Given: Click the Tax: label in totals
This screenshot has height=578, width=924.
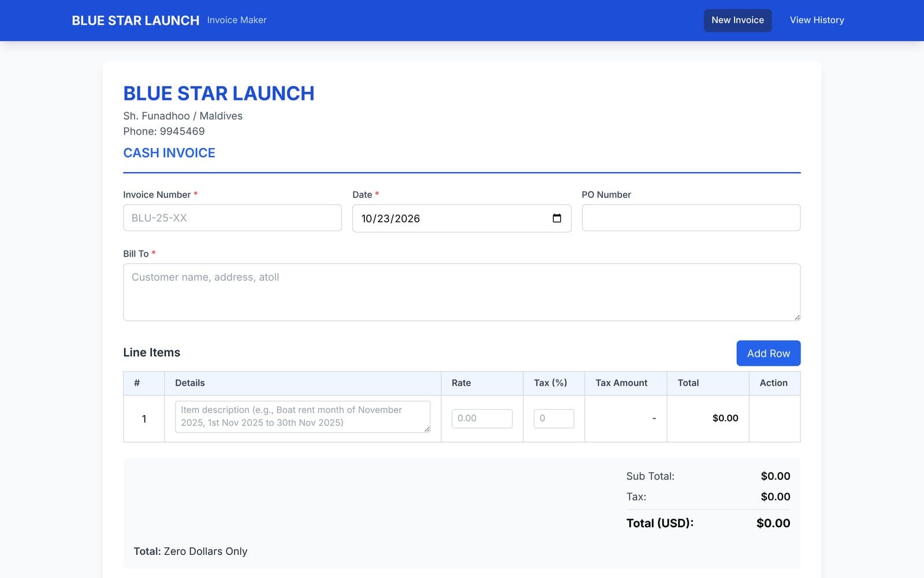Looking at the screenshot, I should 636,497.
